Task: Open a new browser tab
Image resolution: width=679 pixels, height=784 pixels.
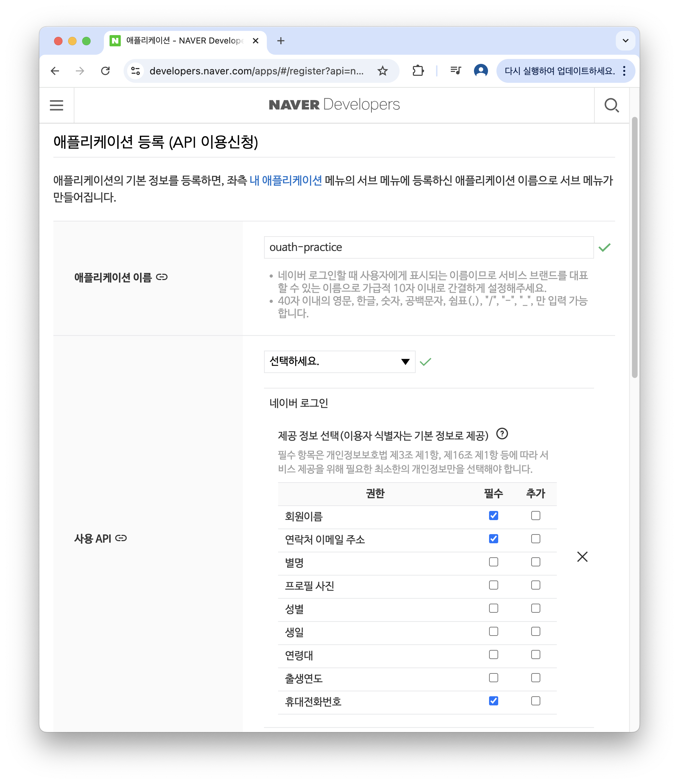Action: (x=281, y=41)
